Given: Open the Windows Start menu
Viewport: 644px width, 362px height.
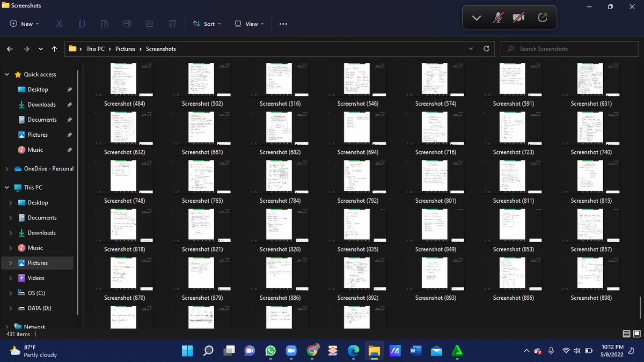Looking at the screenshot, I should coord(187,351).
